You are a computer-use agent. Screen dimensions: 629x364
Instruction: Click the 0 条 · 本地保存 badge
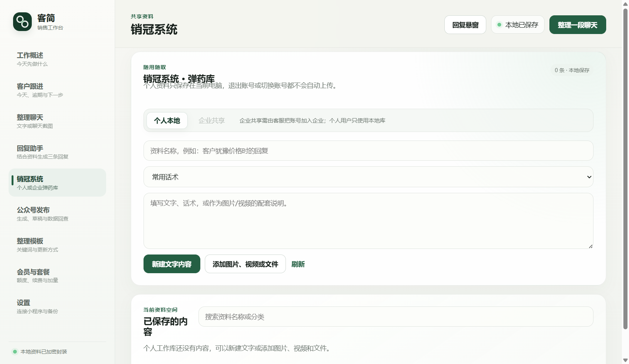coord(572,70)
